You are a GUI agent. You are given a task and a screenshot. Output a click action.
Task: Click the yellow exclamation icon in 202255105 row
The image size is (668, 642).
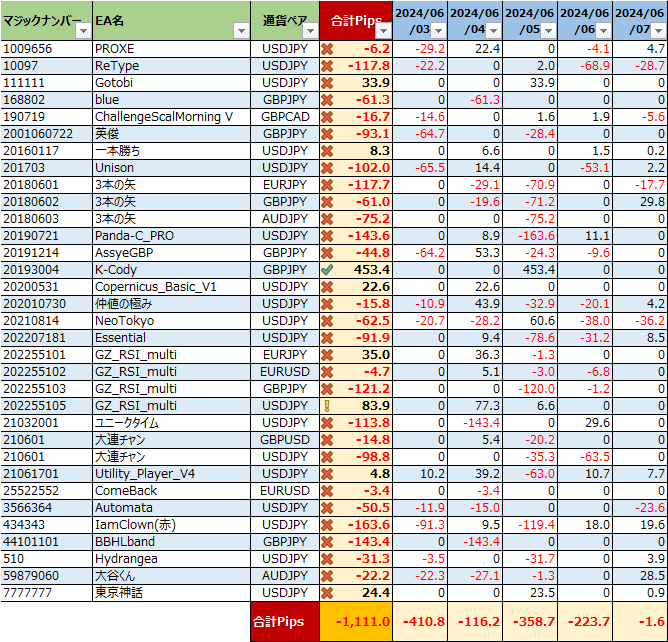(327, 406)
